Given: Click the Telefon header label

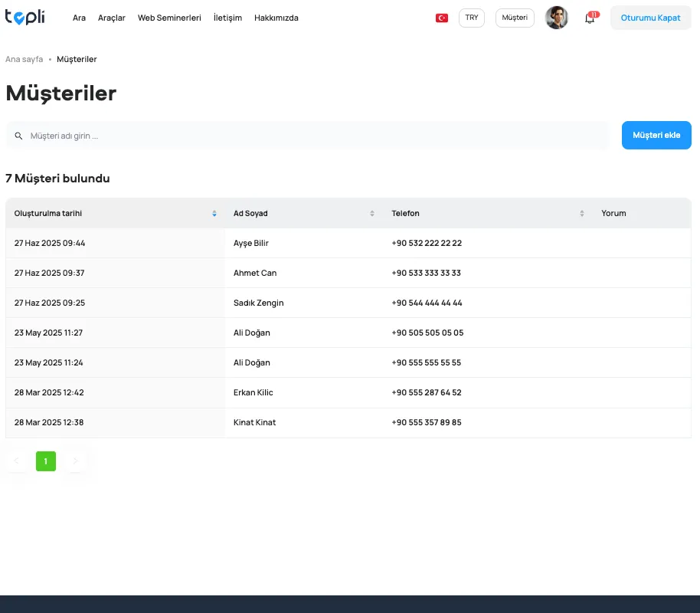Looking at the screenshot, I should tap(405, 214).
